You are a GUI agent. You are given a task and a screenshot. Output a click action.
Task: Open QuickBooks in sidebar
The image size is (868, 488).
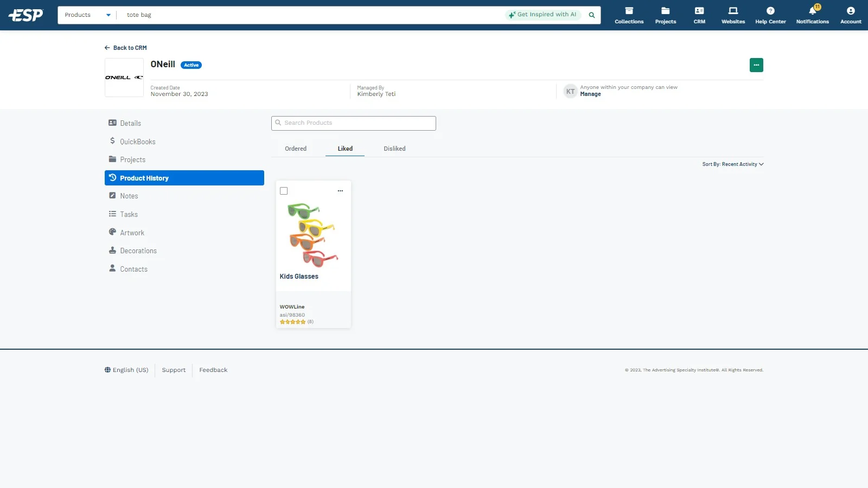coord(184,142)
